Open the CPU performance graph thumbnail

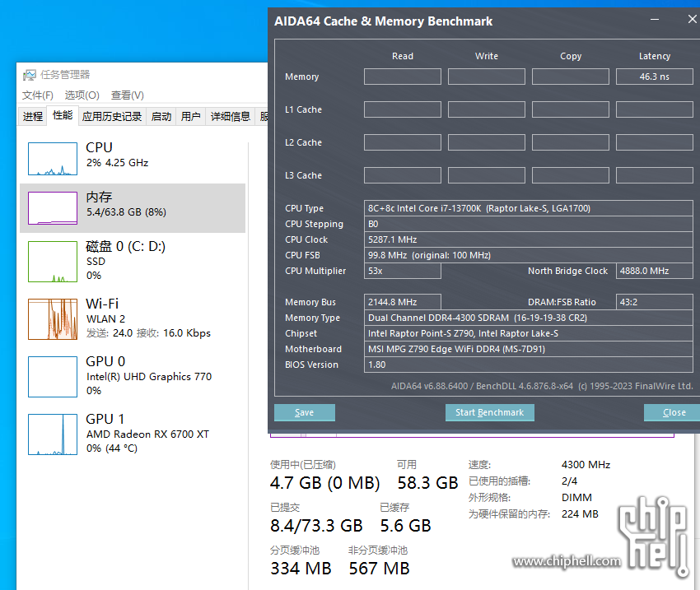tap(53, 159)
